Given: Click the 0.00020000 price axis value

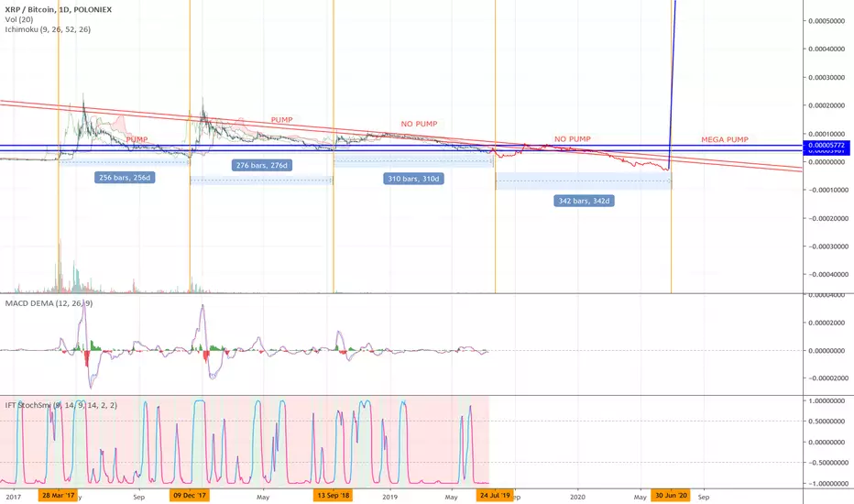Looking at the screenshot, I should point(827,105).
